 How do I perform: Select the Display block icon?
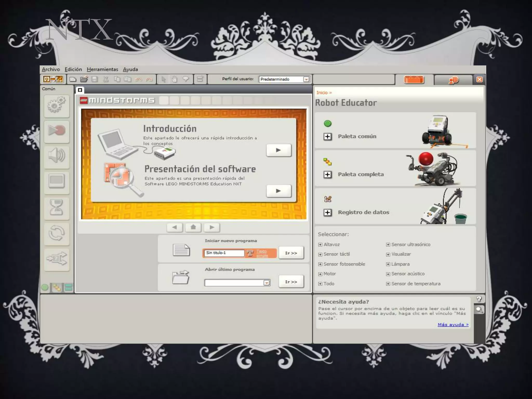pyautogui.click(x=57, y=181)
